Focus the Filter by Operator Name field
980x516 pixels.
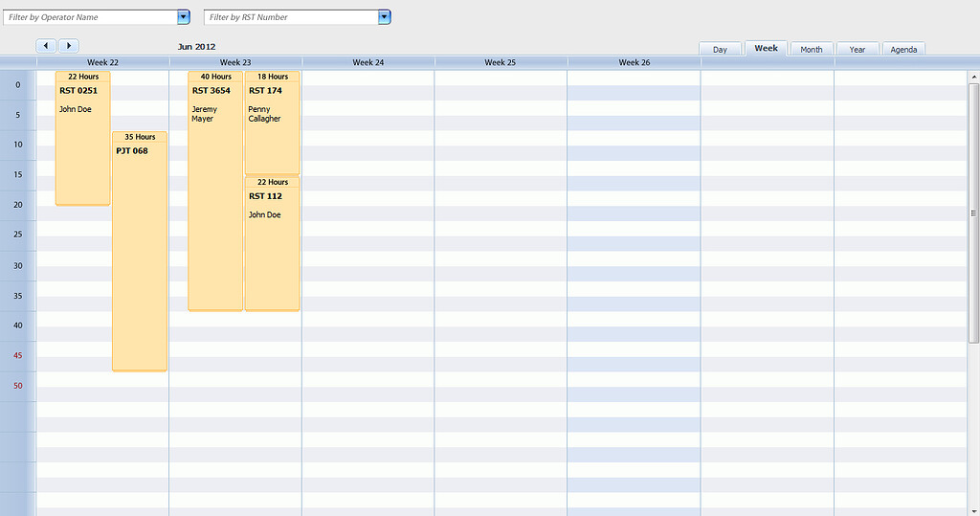91,17
